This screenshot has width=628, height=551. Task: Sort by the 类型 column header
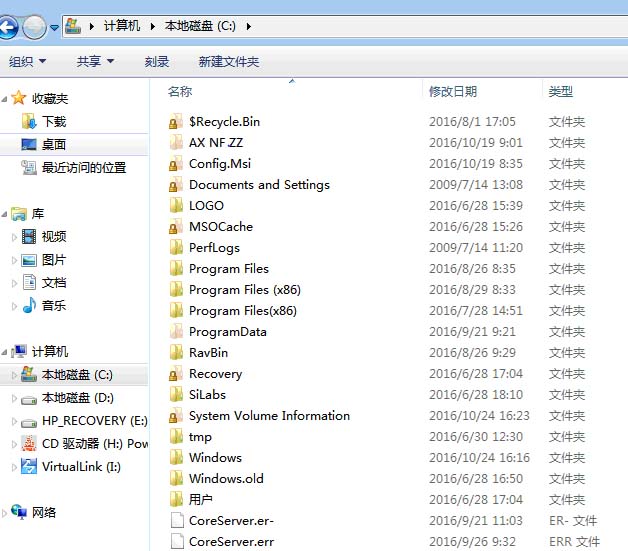560,92
